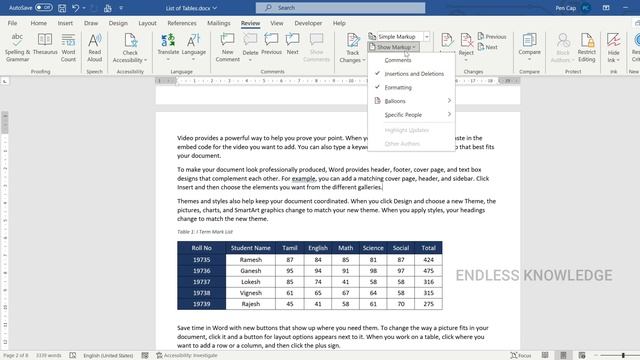
Task: Click the word count in status bar
Action: tap(49, 356)
